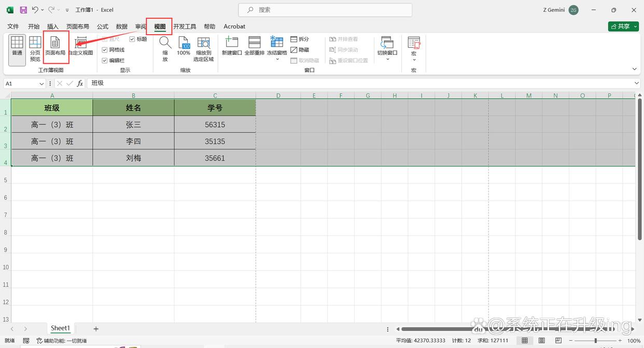This screenshot has width=644, height=348.
Task: Open the 冻结窗格 freeze panes dropdown
Action: 277,50
